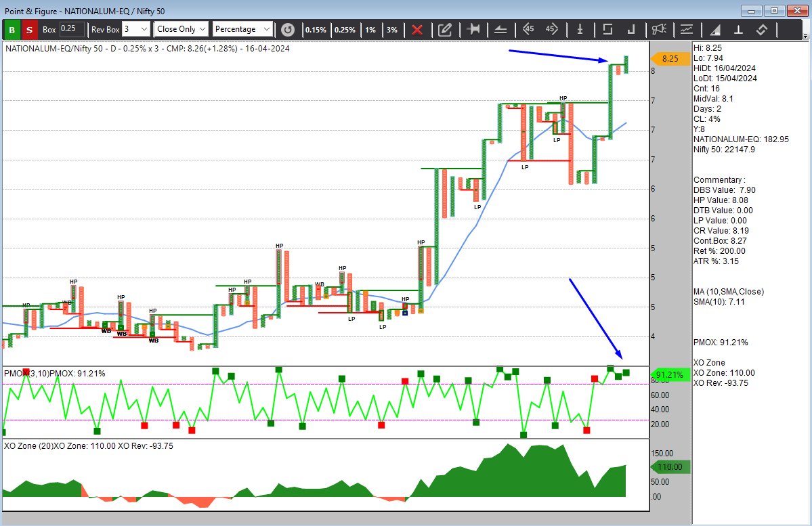812x526 pixels.
Task: Click the Box value input field
Action: click(x=72, y=28)
